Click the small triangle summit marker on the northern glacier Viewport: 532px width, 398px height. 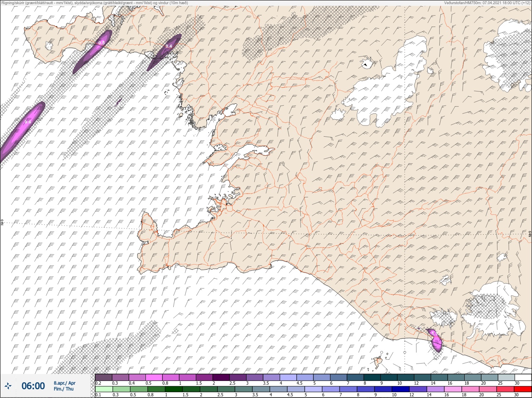click(365, 65)
